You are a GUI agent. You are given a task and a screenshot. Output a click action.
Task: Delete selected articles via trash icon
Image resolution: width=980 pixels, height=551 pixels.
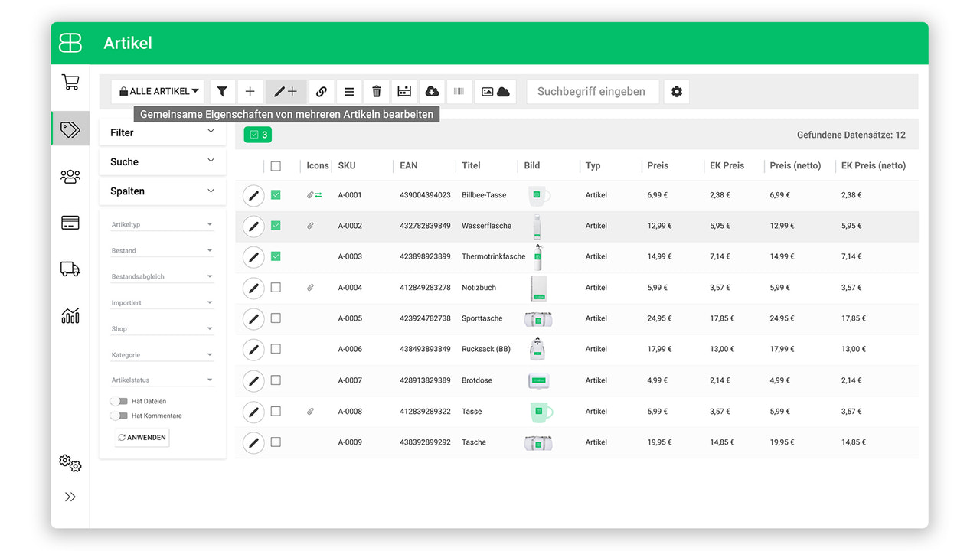tap(376, 91)
